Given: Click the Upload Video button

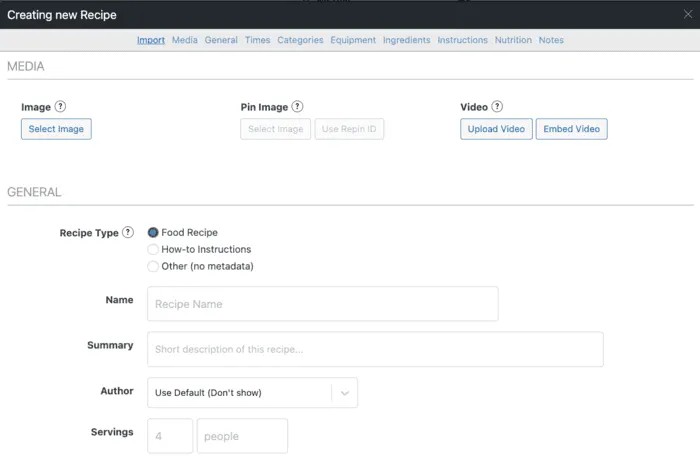Looking at the screenshot, I should pyautogui.click(x=496, y=129).
